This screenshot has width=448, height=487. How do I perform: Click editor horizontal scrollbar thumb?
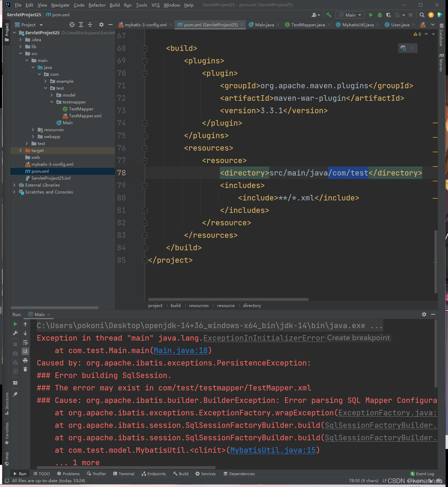coord(228,299)
